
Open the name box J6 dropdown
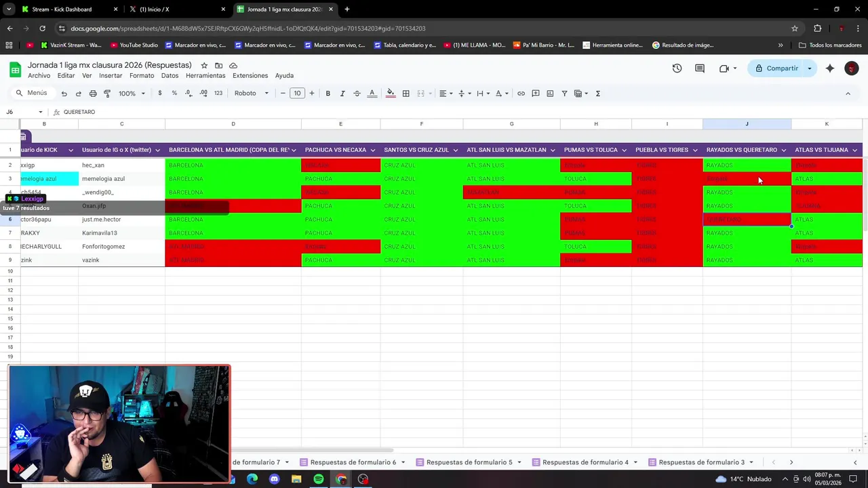[x=41, y=112]
